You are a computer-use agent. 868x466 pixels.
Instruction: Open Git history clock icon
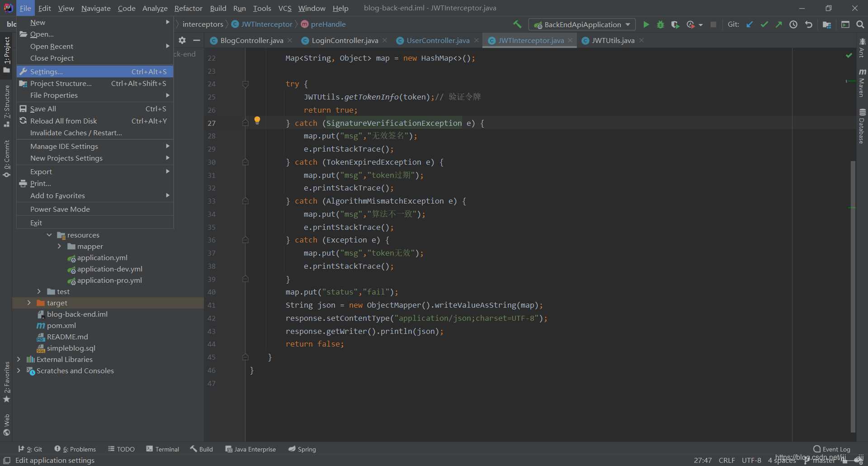pyautogui.click(x=793, y=24)
